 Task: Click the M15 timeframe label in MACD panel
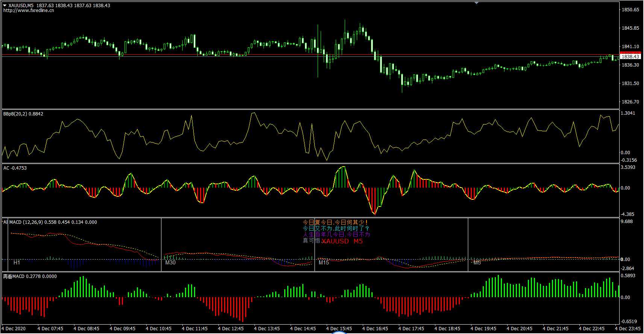click(x=324, y=263)
